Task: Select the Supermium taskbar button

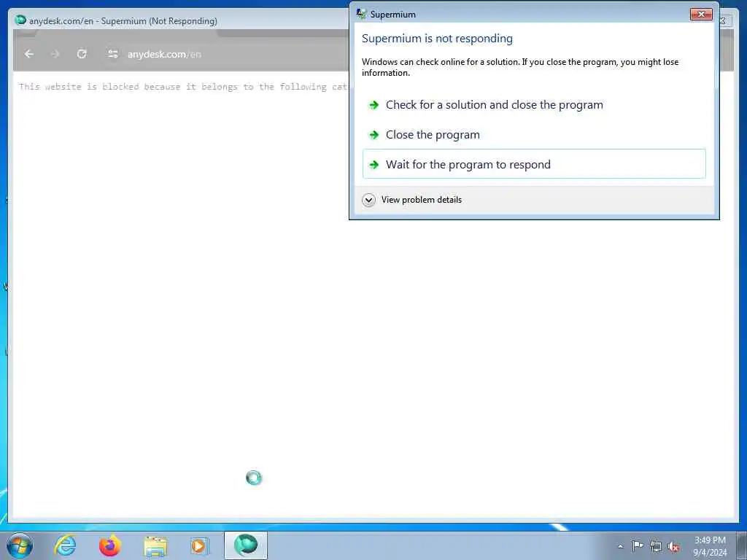Action: point(246,545)
